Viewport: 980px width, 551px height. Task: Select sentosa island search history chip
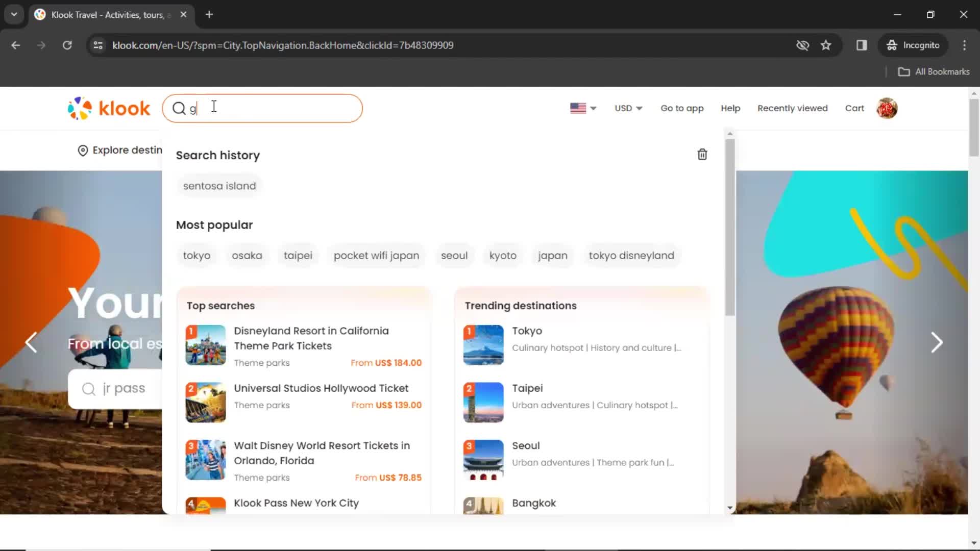click(219, 186)
